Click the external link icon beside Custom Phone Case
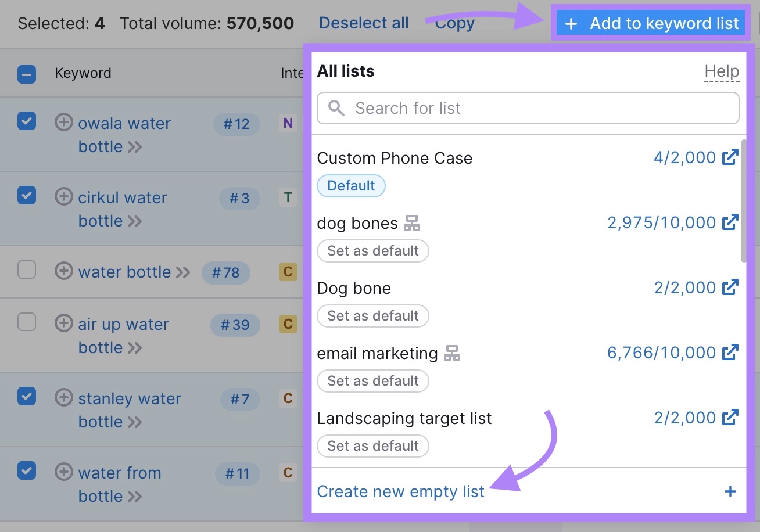This screenshot has width=760, height=532. [731, 157]
